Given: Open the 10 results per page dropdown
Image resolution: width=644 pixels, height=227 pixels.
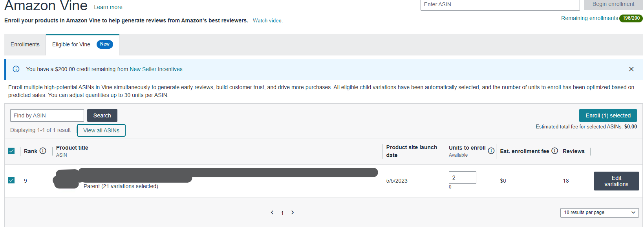Looking at the screenshot, I should click(x=599, y=212).
